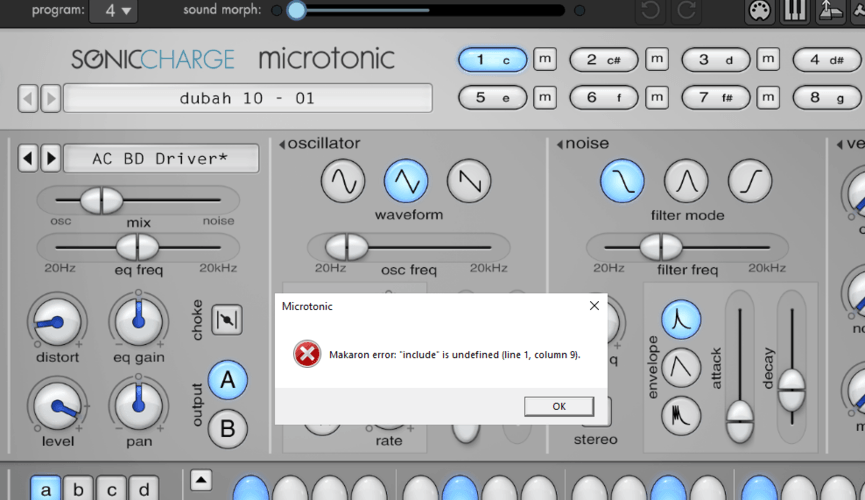This screenshot has height=500, width=865.
Task: Select the band-pass filter mode
Action: [x=686, y=181]
